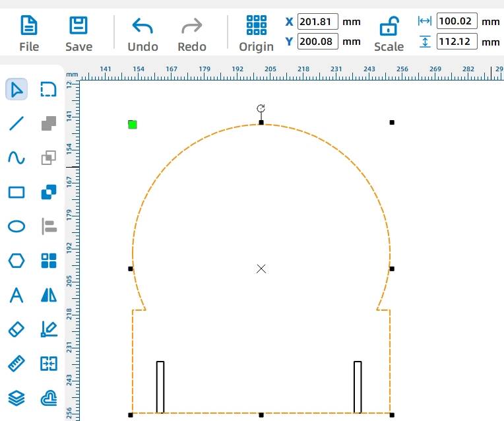The height and width of the screenshot is (421, 504).
Task: Select the rectangle shape tool
Action: coord(16,192)
